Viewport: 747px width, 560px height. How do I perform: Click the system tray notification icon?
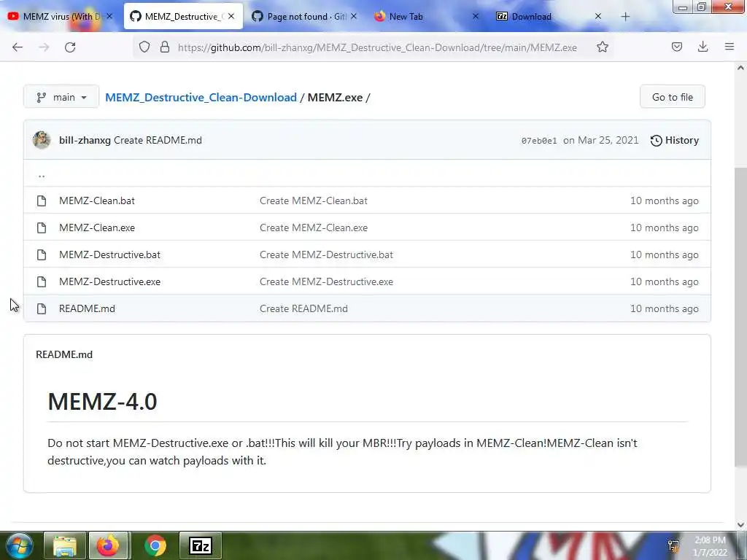pos(673,545)
